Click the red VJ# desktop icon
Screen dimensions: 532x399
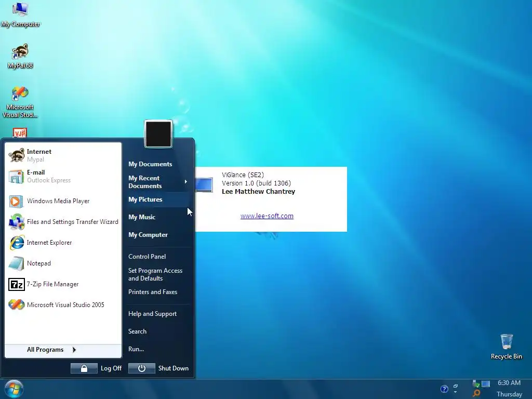point(20,132)
